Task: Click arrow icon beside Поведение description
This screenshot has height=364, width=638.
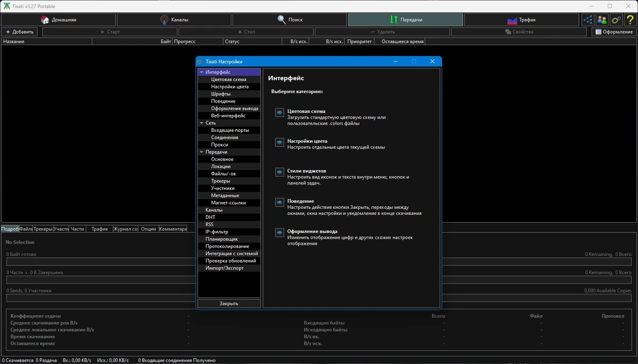Action: click(280, 202)
